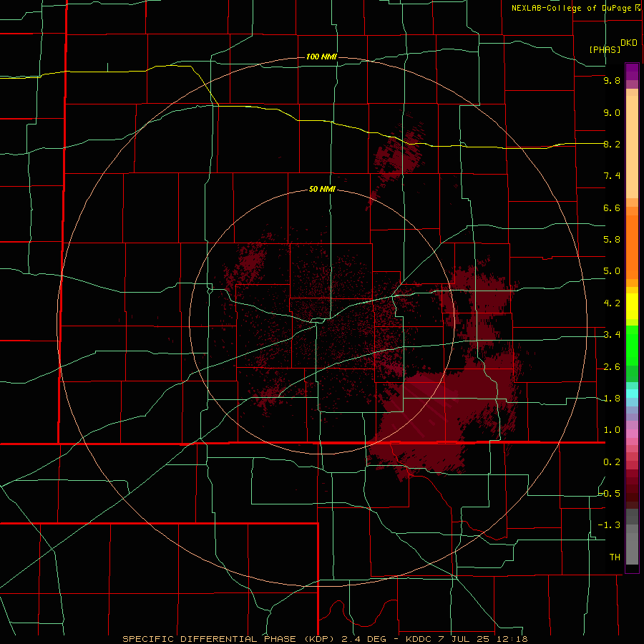This screenshot has height=644, width=644.
Task: Click the 0.2 scale value
Action: [612, 462]
